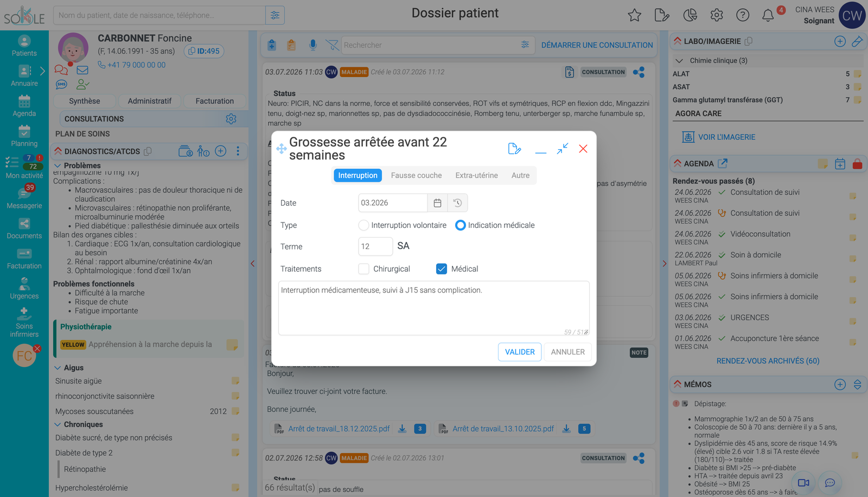This screenshot has height=497, width=868.
Task: Collapse the Aigus diagnostics group
Action: (x=58, y=368)
